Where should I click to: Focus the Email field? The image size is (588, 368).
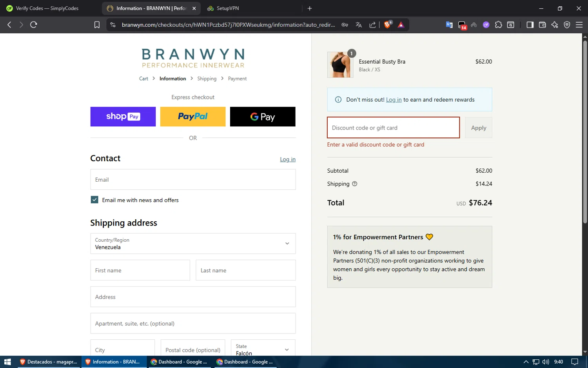click(193, 179)
